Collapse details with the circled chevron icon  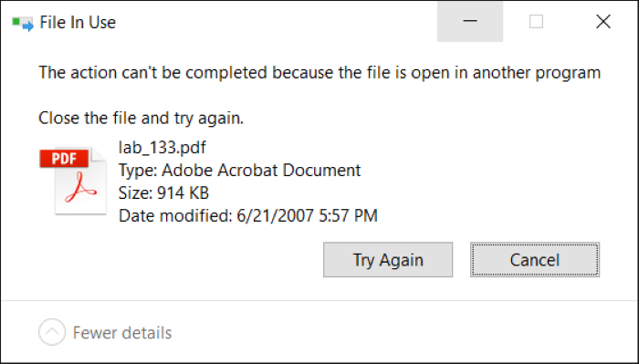52,332
